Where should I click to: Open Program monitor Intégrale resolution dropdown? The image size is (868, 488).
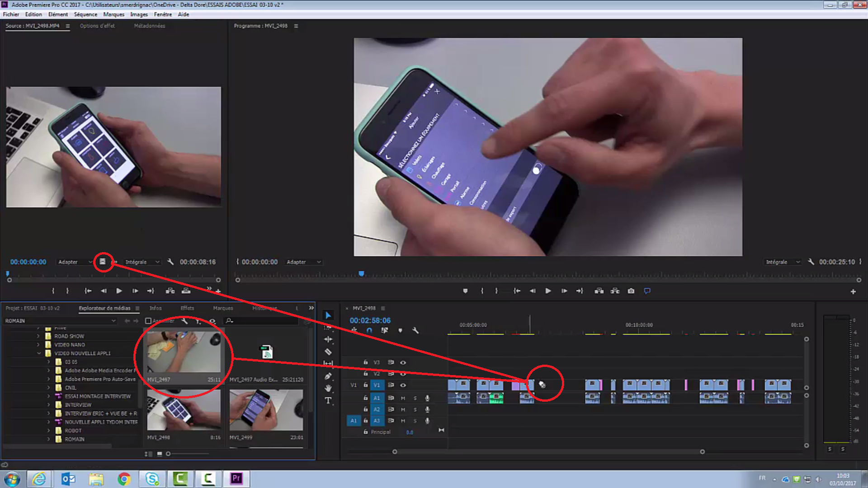pos(783,262)
